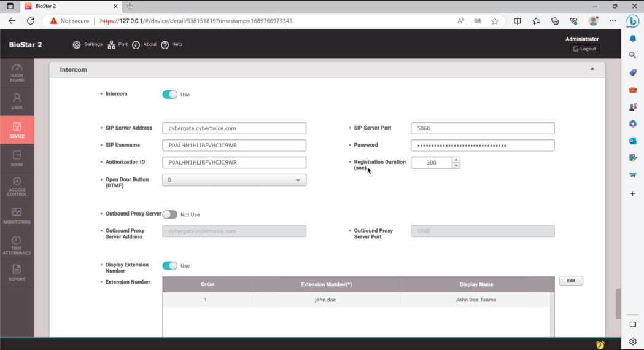The width and height of the screenshot is (644, 350).
Task: Collapse the Intercom section
Action: coord(592,69)
